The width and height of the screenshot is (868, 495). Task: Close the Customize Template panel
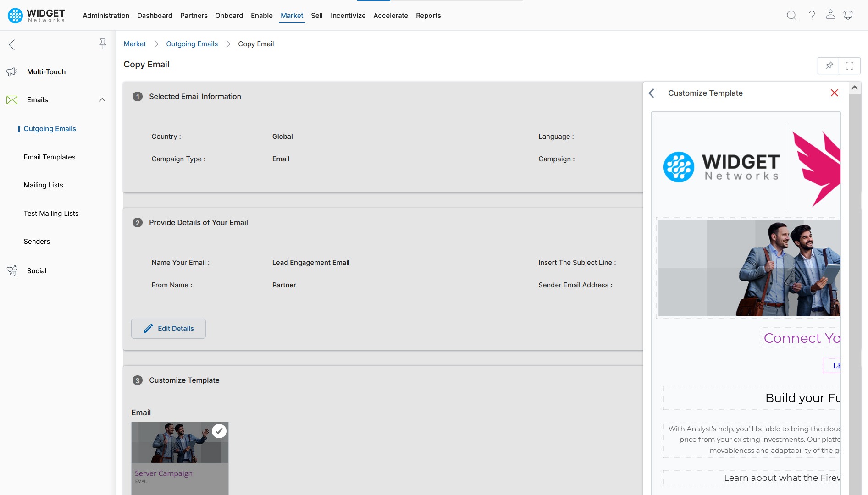click(834, 93)
